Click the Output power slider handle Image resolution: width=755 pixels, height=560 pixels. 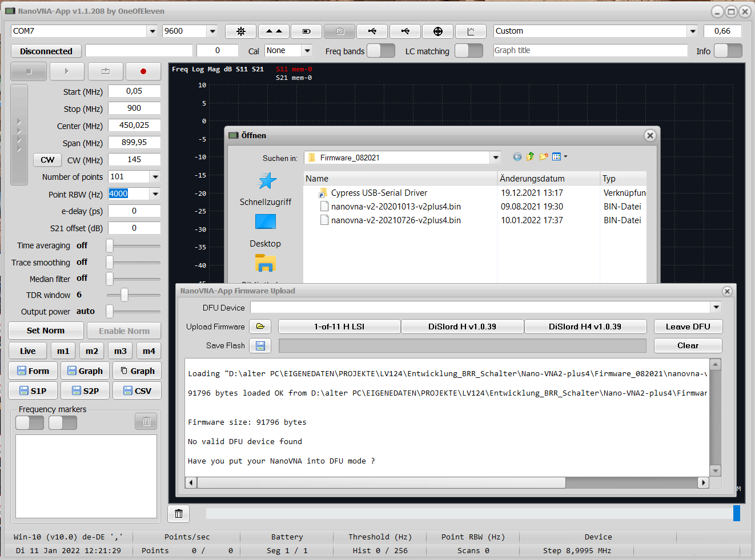tap(110, 311)
